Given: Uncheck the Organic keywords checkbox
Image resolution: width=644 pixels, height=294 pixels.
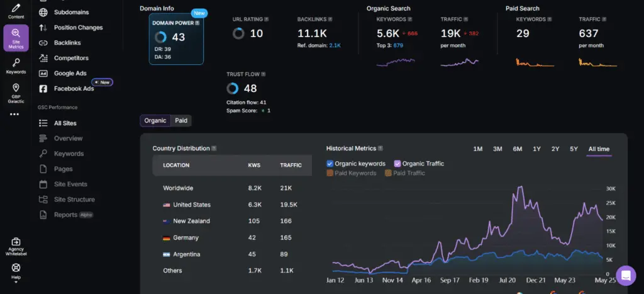Looking at the screenshot, I should [330, 164].
